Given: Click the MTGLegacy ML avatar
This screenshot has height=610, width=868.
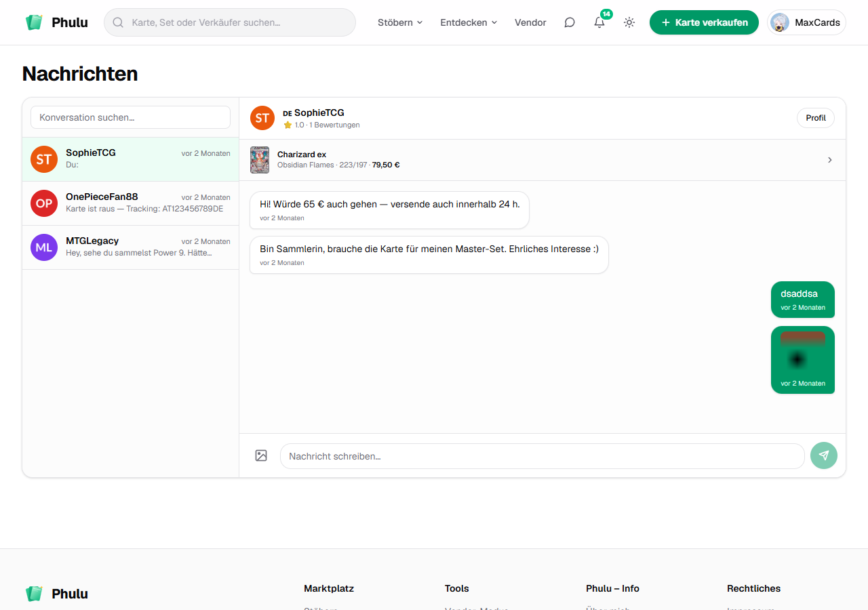Looking at the screenshot, I should [x=44, y=247].
